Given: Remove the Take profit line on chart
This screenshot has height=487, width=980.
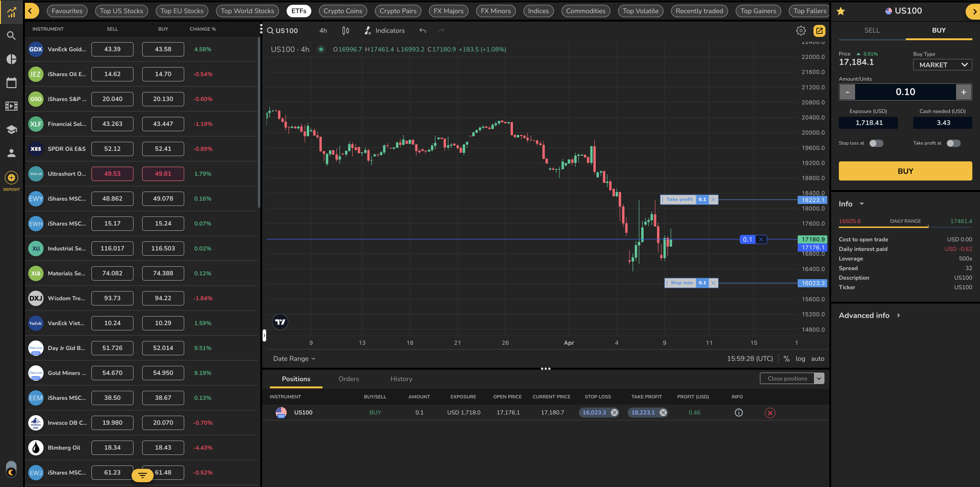Looking at the screenshot, I should [713, 200].
